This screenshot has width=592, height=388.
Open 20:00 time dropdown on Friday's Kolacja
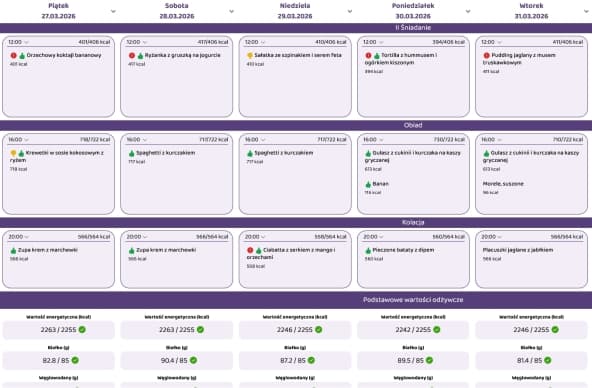(18, 237)
